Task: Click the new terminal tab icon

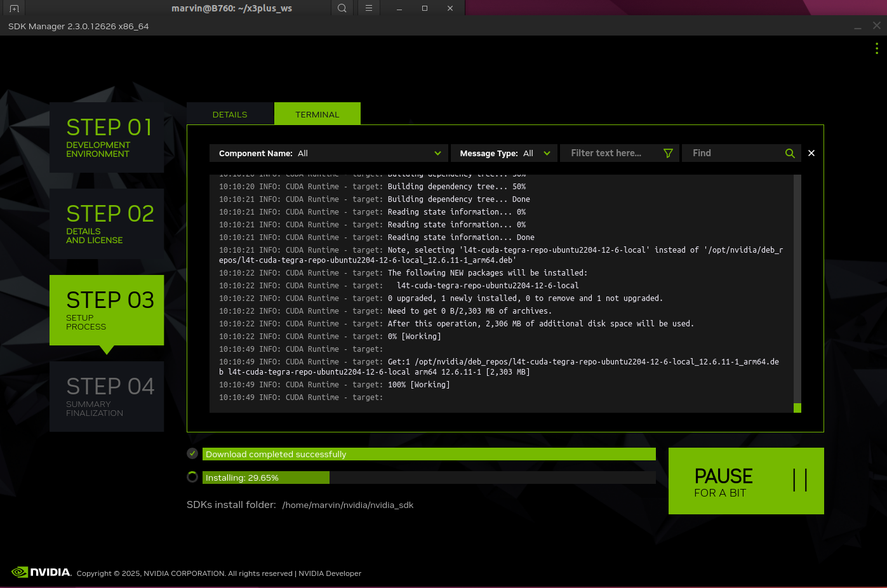Action: pos(14,8)
